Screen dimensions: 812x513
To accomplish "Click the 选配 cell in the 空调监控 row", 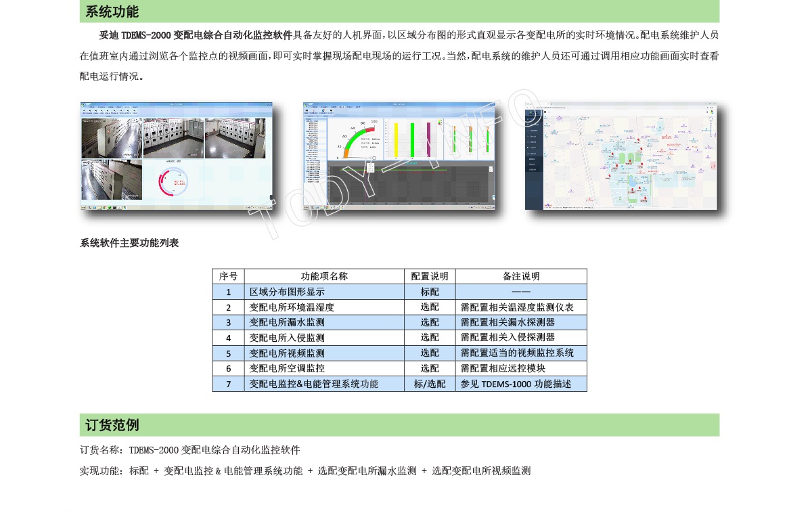I will [430, 368].
